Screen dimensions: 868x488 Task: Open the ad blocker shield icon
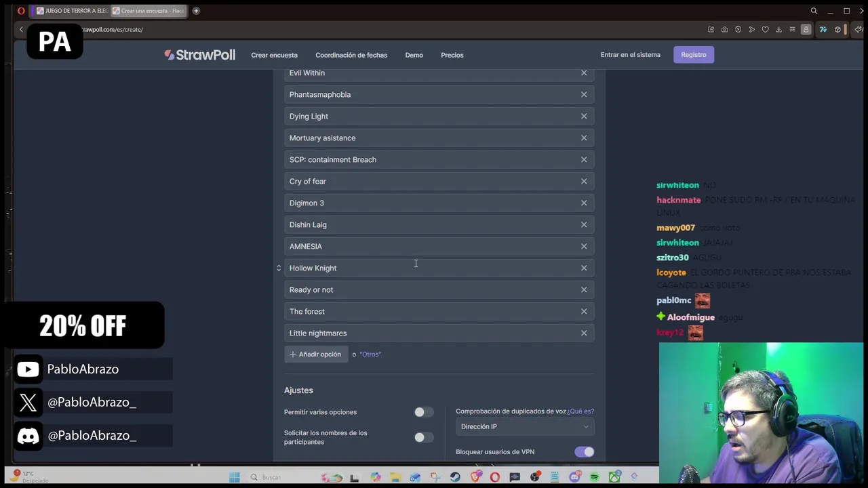click(x=738, y=29)
